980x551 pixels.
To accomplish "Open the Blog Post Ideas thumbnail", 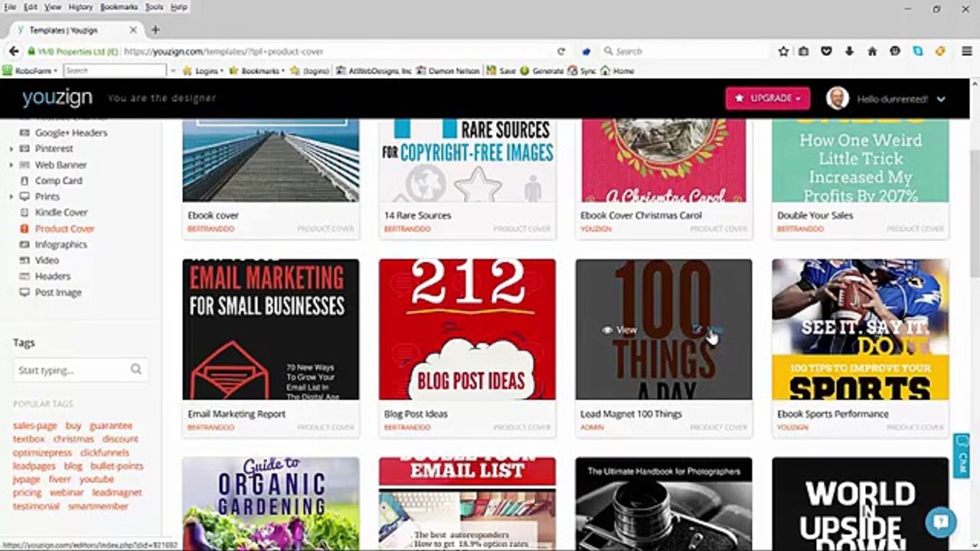I will [467, 329].
